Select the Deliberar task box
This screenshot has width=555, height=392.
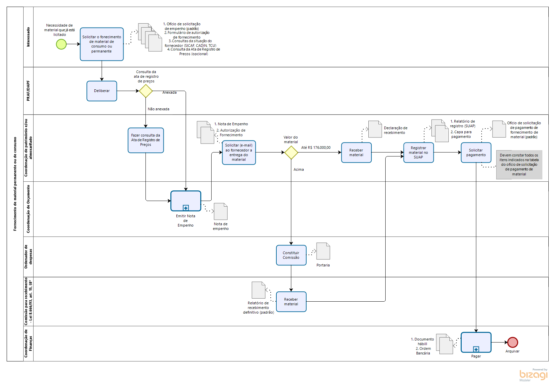102,91
